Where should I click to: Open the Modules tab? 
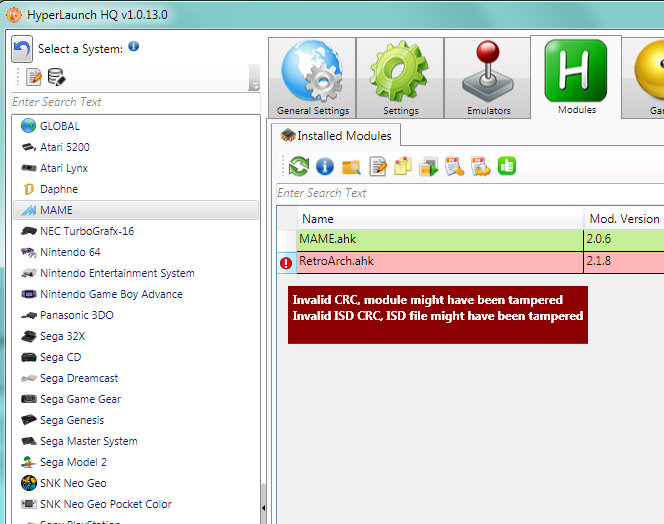pos(576,77)
